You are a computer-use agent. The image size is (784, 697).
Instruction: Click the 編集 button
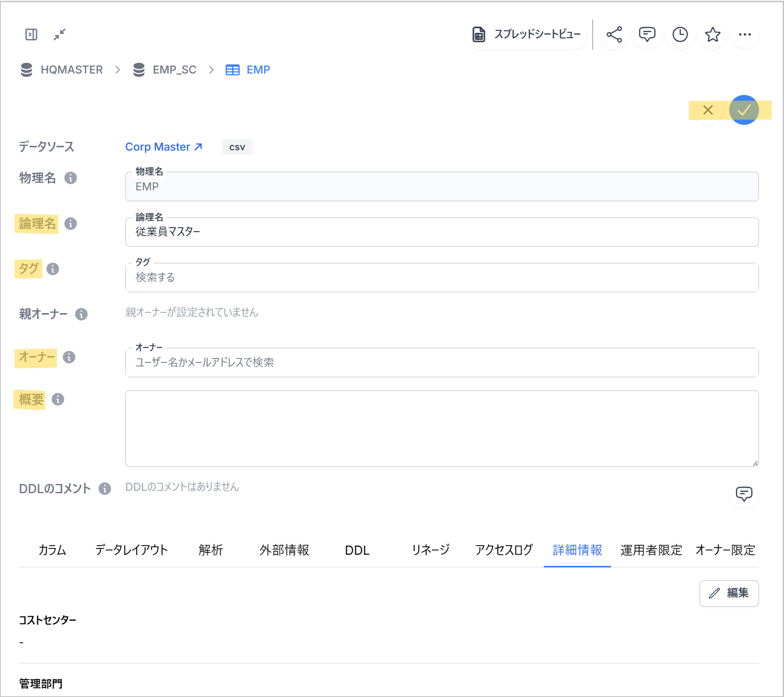point(729,593)
